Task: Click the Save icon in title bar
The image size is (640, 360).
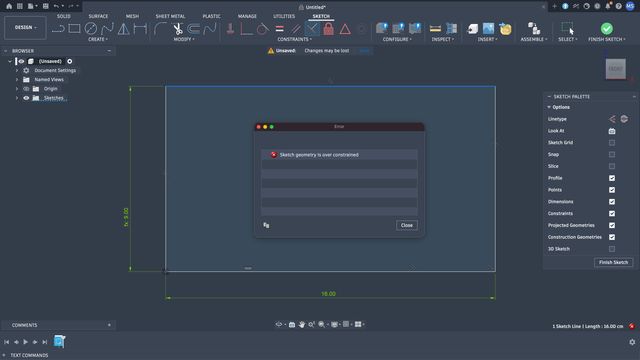Action: click(x=45, y=6)
